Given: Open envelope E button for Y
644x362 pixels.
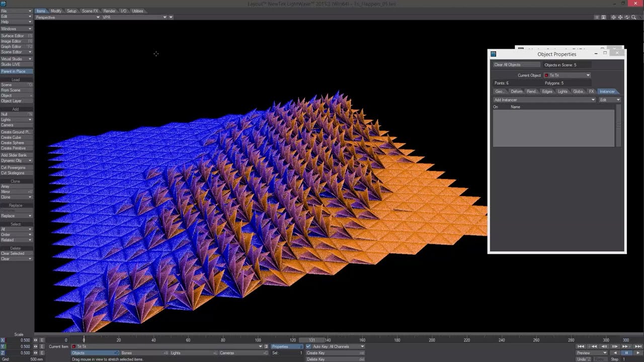Looking at the screenshot, I should click(42, 346).
